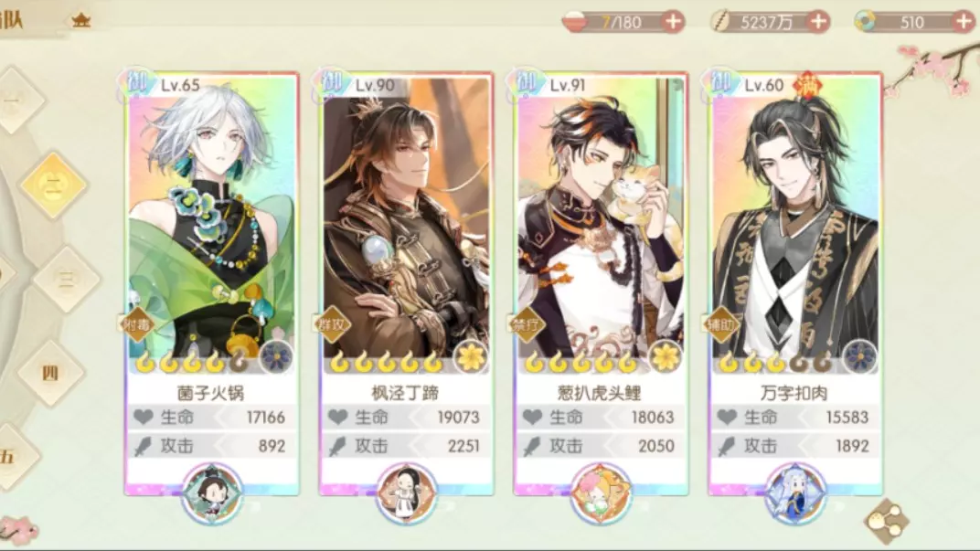Switch to team slot 一
This screenshot has width=980, height=551.
(x=14, y=100)
